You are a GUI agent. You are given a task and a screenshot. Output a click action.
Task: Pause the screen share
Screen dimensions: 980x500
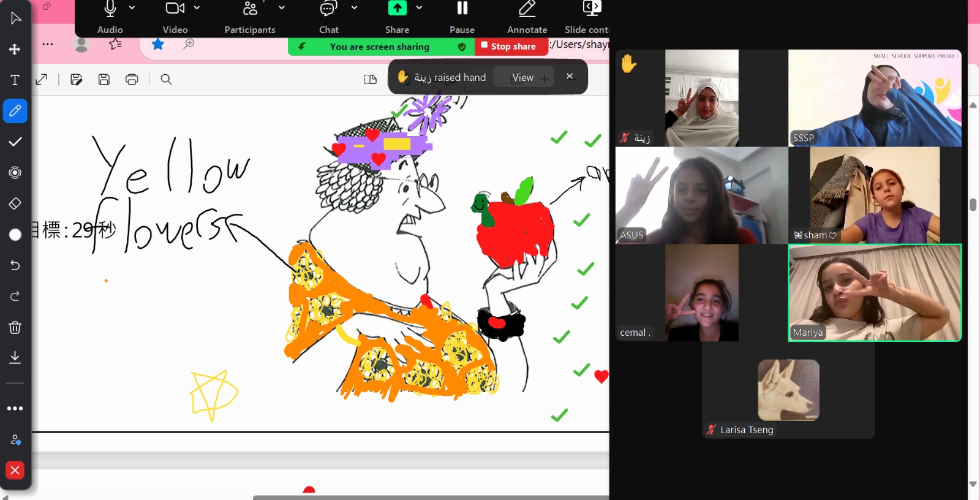coord(462,16)
